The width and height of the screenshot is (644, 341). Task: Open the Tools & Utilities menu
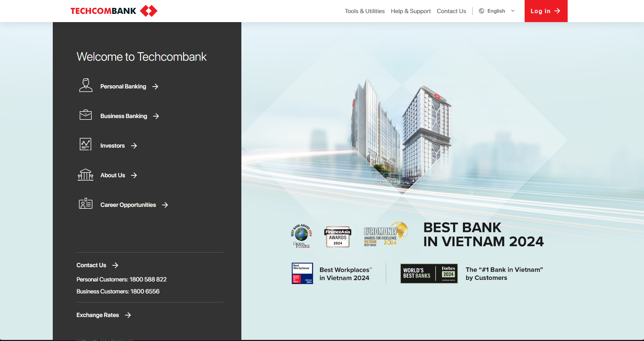(364, 11)
